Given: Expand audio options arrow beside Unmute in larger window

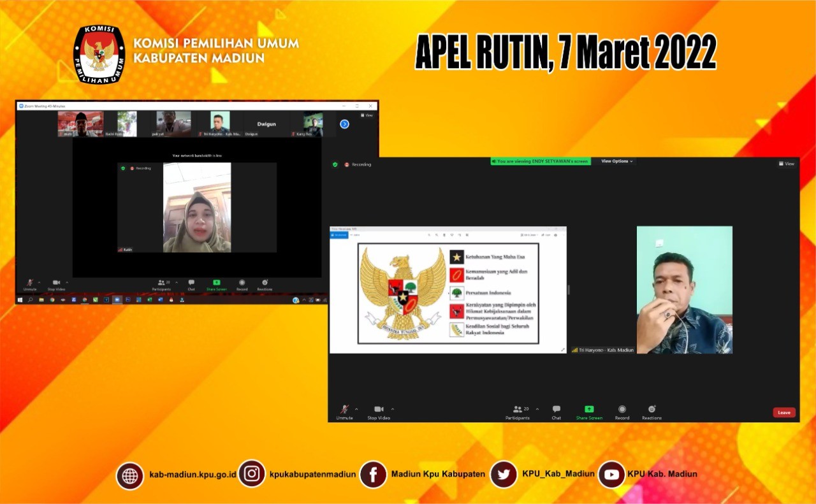Looking at the screenshot, I should [356, 409].
